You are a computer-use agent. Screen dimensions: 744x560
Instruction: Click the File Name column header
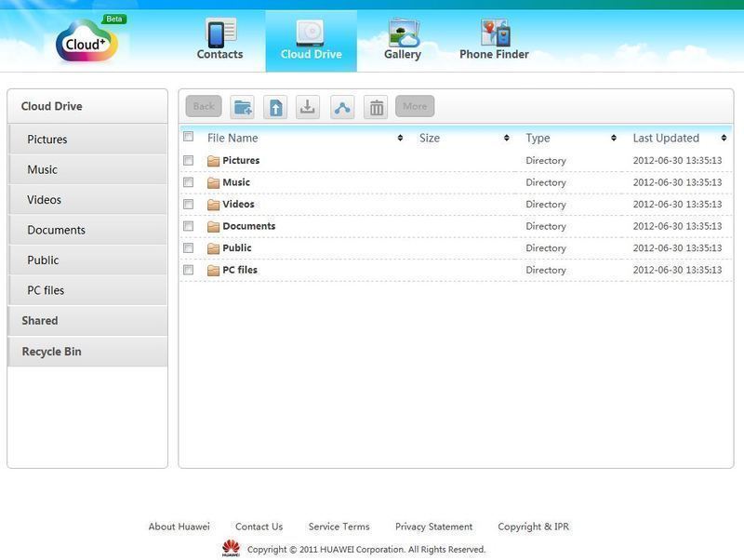click(232, 138)
